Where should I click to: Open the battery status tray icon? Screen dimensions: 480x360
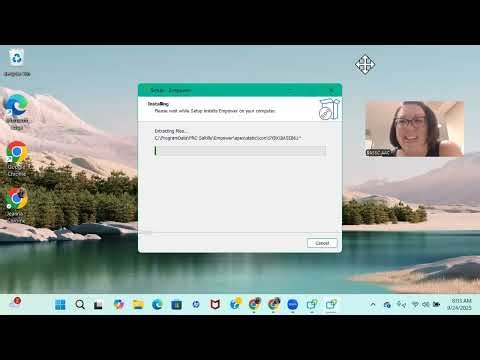click(436, 304)
